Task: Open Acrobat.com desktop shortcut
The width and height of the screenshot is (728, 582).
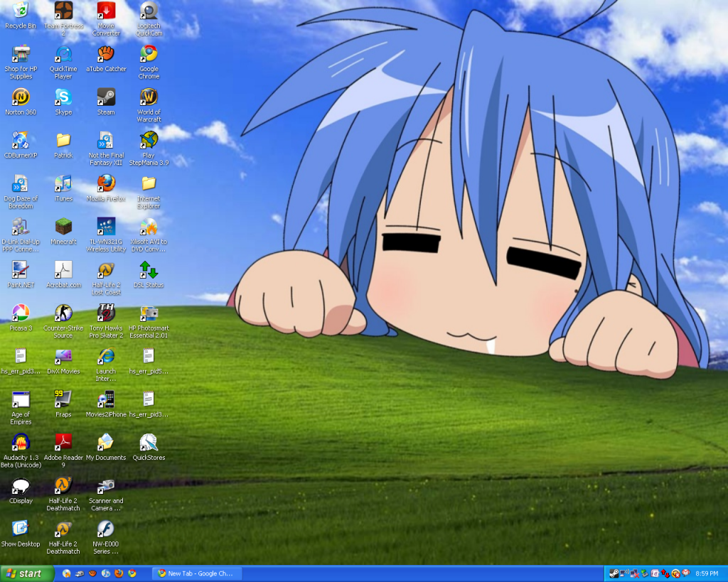Action: [x=63, y=275]
